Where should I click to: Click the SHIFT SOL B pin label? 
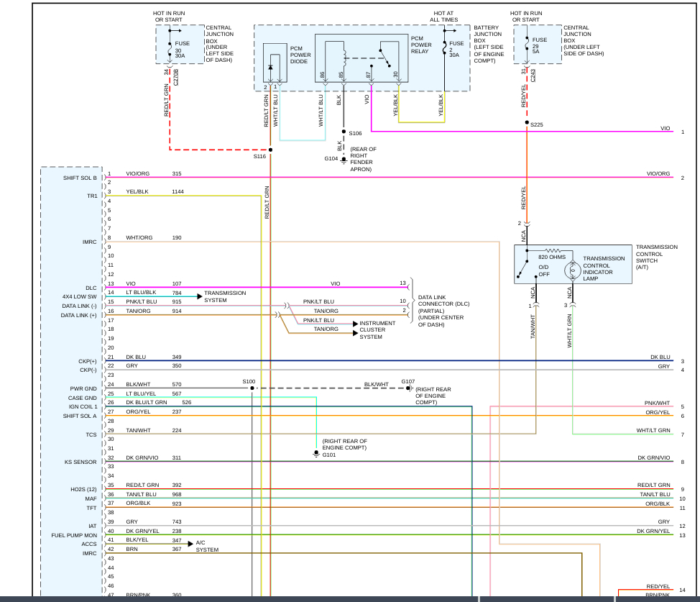[x=80, y=178]
